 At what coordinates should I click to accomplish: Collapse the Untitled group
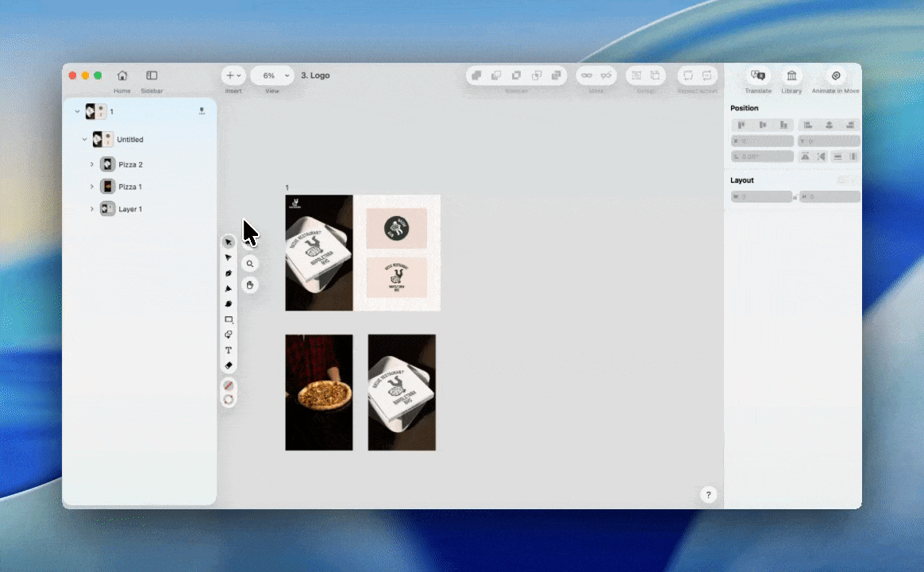point(85,140)
